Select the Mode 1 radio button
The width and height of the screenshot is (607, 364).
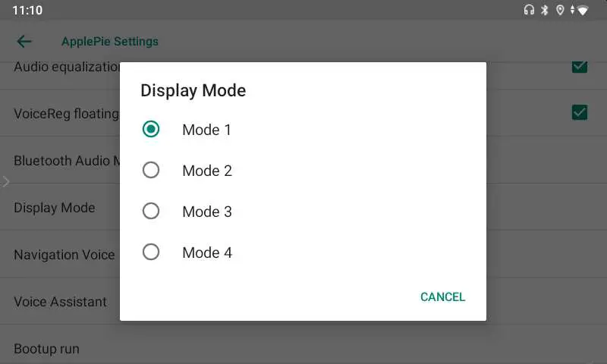[x=151, y=130]
